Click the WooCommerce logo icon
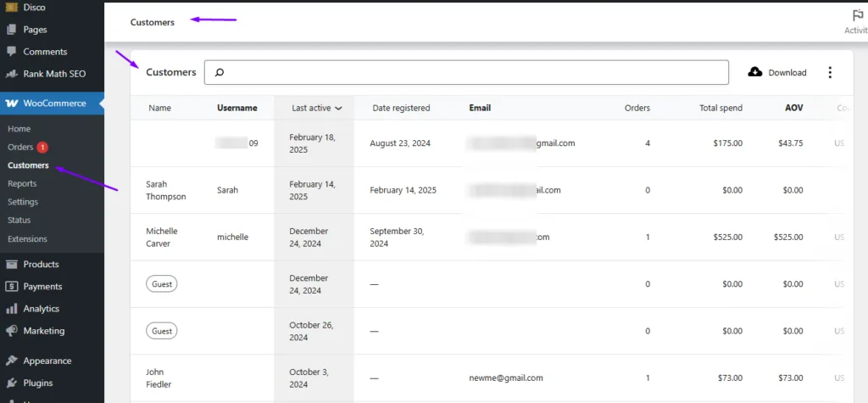The height and width of the screenshot is (403, 868). point(11,104)
